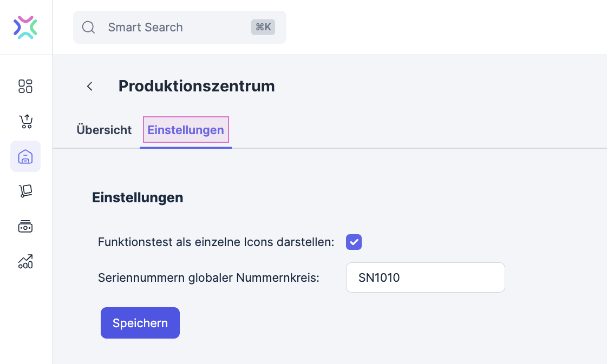Screen dimensions: 607x364
Task: Uncheck the Funktionstest einzelne Icons checkbox
Action: (x=354, y=242)
